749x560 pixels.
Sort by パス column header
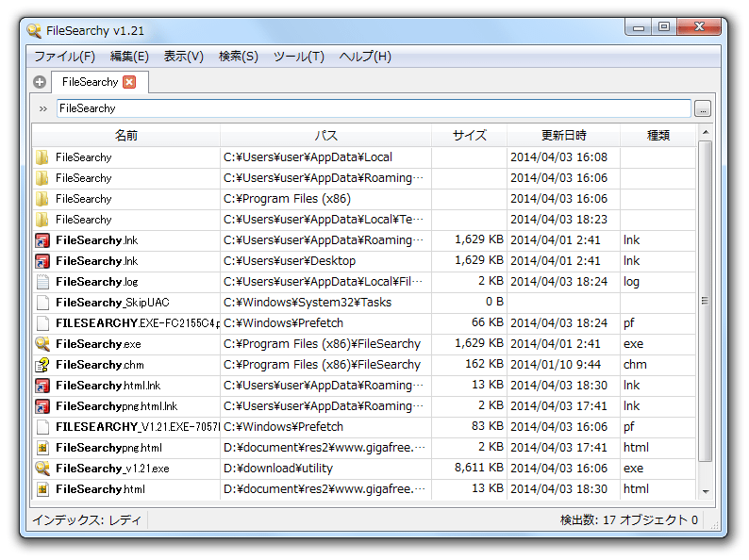click(x=325, y=136)
